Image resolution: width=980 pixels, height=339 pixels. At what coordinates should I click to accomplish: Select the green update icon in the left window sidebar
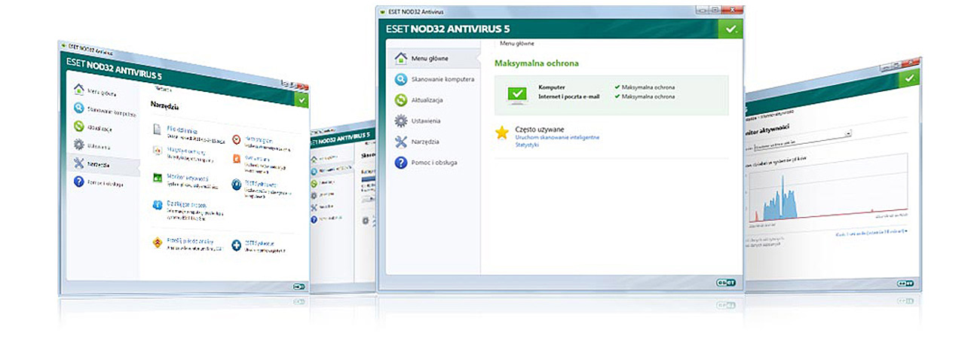pos(78,127)
